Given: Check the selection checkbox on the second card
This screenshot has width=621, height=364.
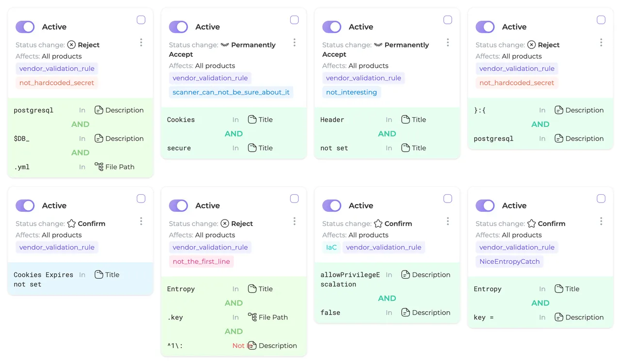Looking at the screenshot, I should 294,20.
